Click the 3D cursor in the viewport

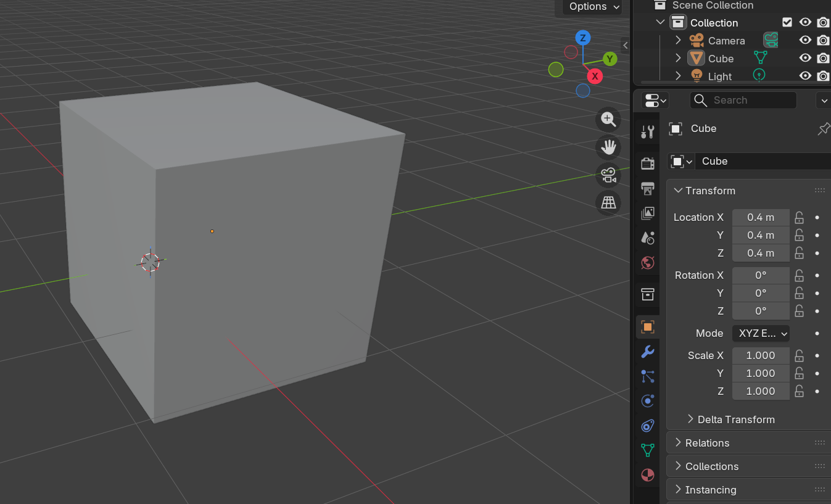(x=150, y=262)
